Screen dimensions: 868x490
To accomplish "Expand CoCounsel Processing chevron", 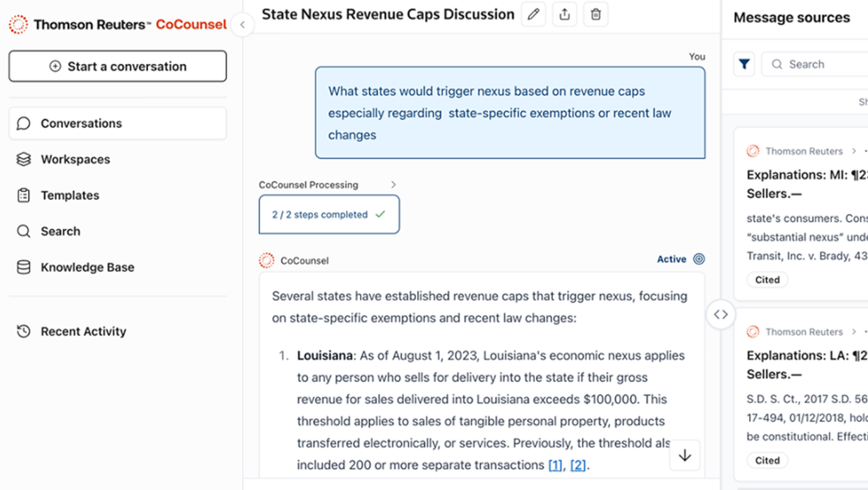I will coord(393,185).
